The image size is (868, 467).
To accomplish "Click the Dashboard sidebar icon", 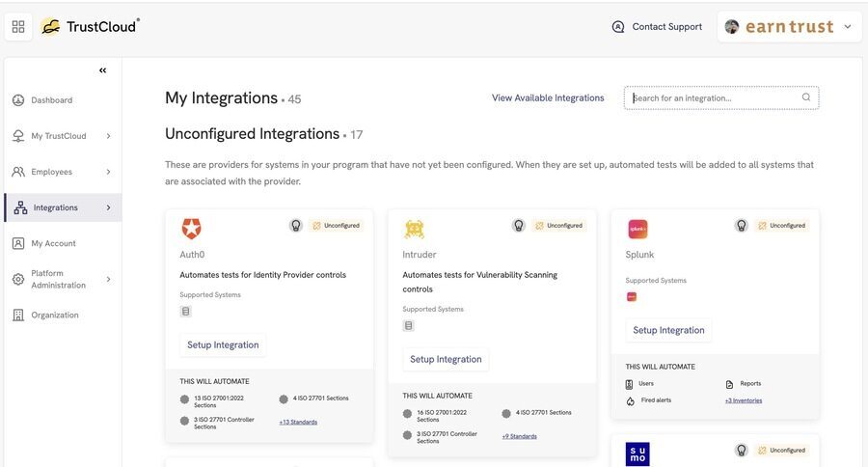I will pyautogui.click(x=18, y=100).
